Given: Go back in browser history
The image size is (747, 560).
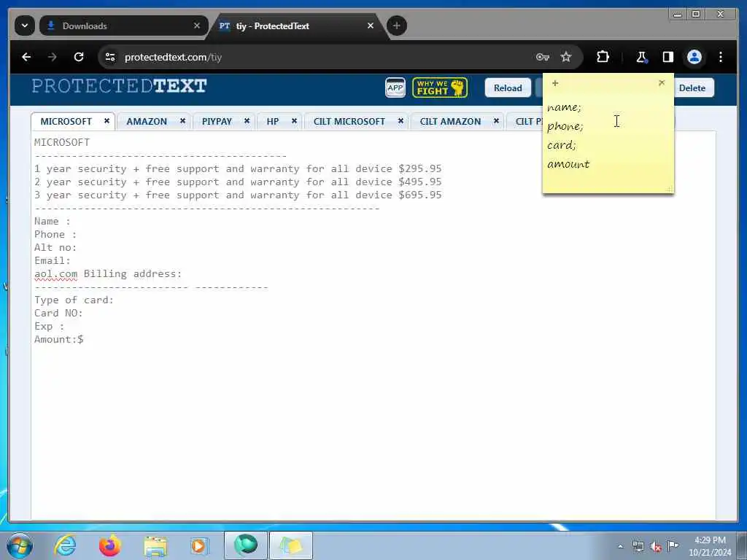Looking at the screenshot, I should pos(26,57).
